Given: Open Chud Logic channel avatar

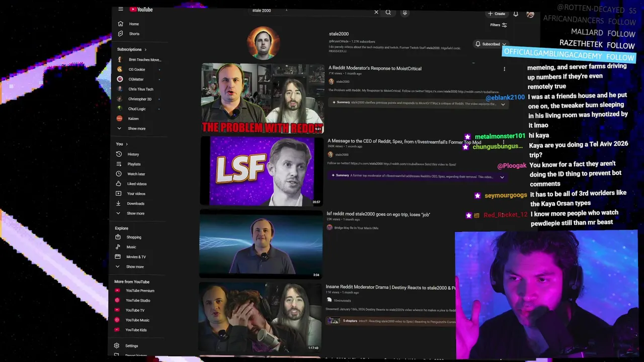Looking at the screenshot, I should [120, 109].
